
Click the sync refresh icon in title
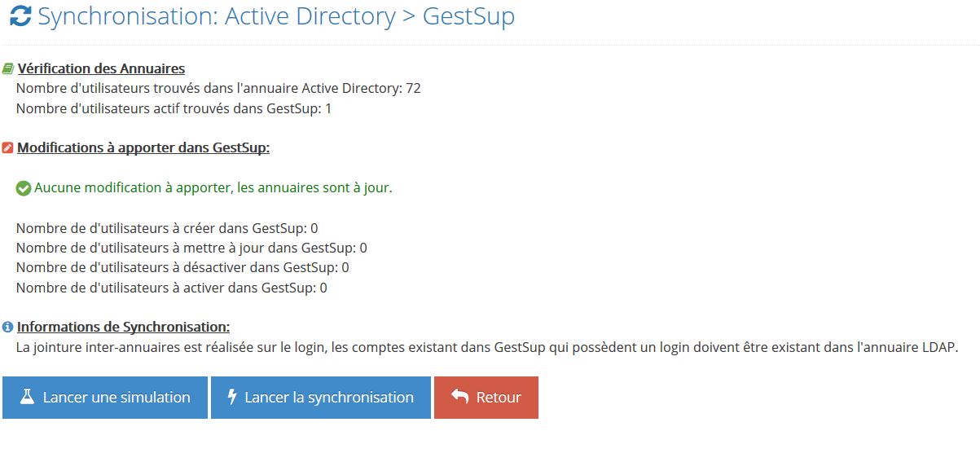(x=20, y=15)
